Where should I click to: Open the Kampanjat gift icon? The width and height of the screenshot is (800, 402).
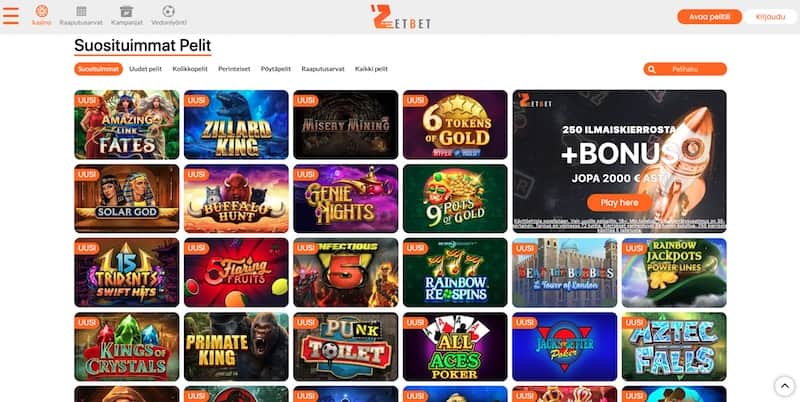coord(127,11)
